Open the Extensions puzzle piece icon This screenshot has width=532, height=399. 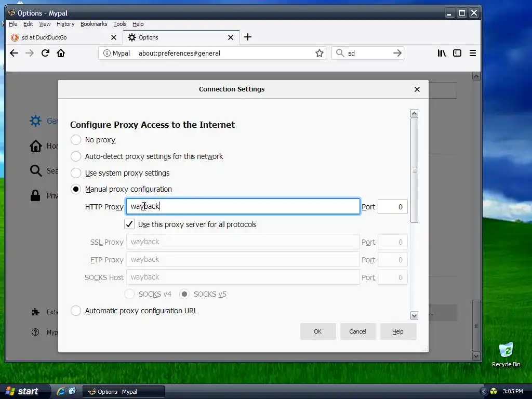click(x=36, y=312)
